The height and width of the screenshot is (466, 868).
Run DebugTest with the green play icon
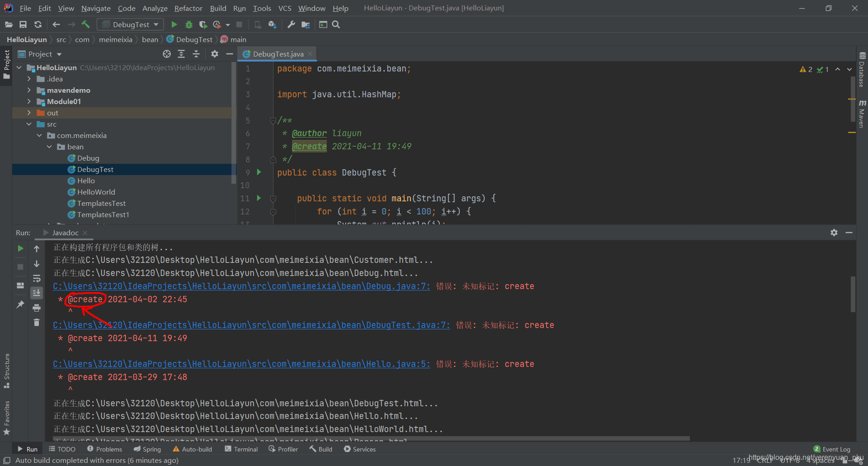[x=174, y=24]
